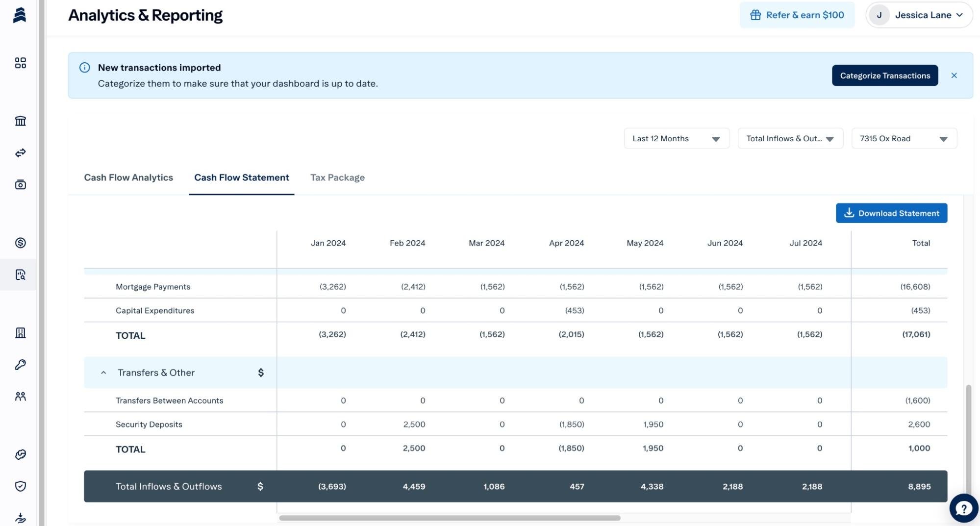Image resolution: width=980 pixels, height=526 pixels.
Task: Click the dollar sign in Transfers & Other row
Action: pos(261,373)
